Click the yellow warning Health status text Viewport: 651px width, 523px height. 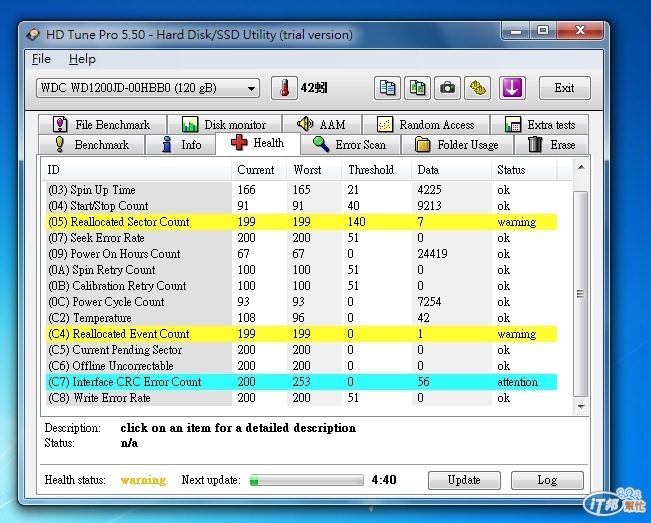(143, 480)
